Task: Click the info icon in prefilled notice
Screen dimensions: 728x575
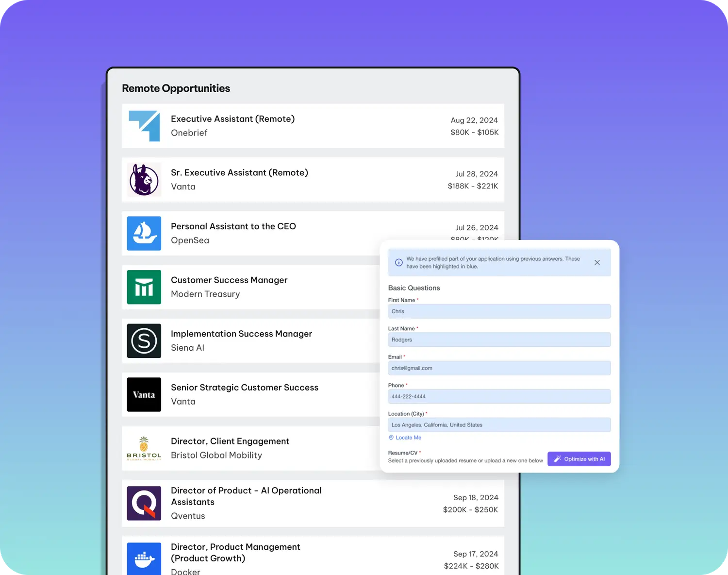Action: click(398, 263)
